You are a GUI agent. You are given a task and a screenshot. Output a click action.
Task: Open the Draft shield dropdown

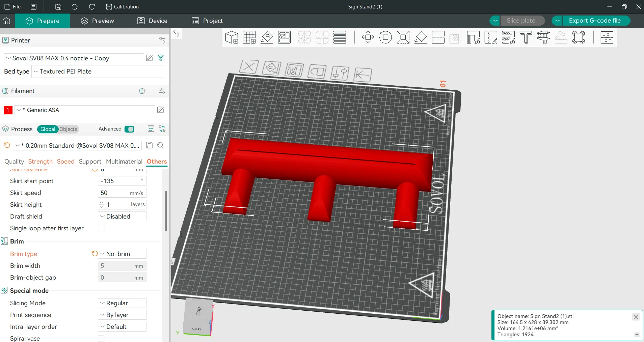[122, 216]
